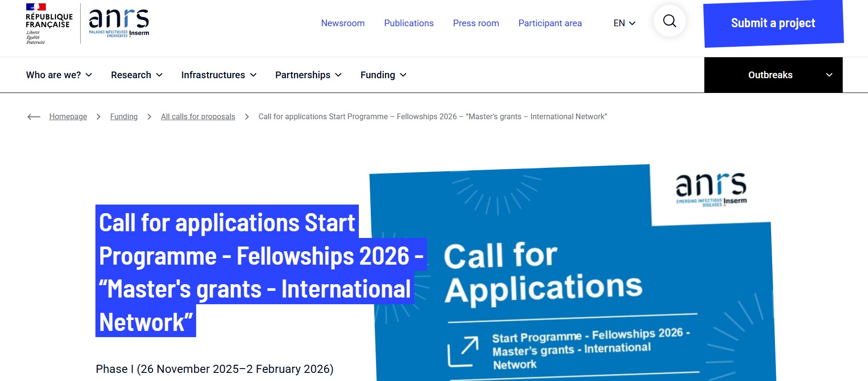Image resolution: width=868 pixels, height=381 pixels.
Task: Click the ANRS Inserm logo
Action: tap(118, 22)
